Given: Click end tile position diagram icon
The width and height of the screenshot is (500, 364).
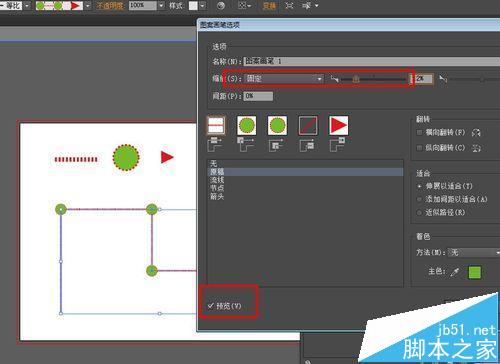Looking at the screenshot, I should click(x=337, y=144).
